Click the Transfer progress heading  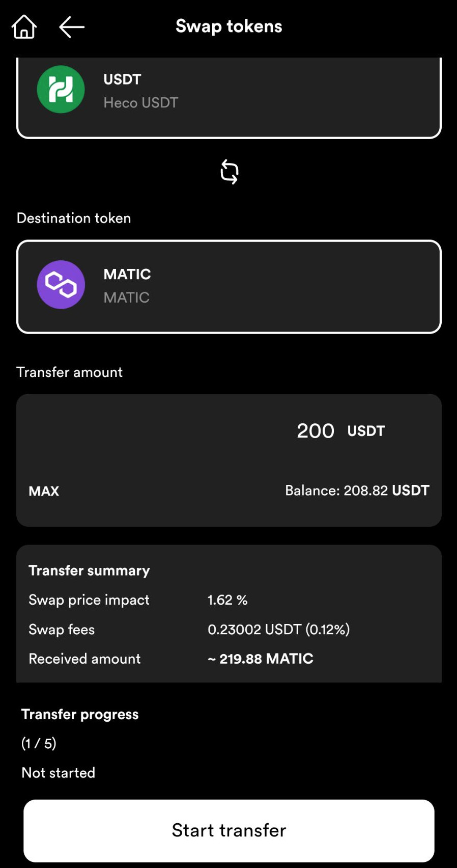(80, 714)
